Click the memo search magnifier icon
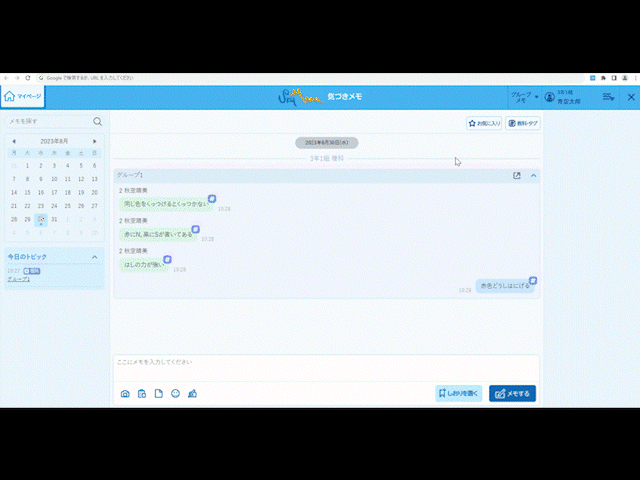Screen dimensions: 640x480 coord(97,121)
